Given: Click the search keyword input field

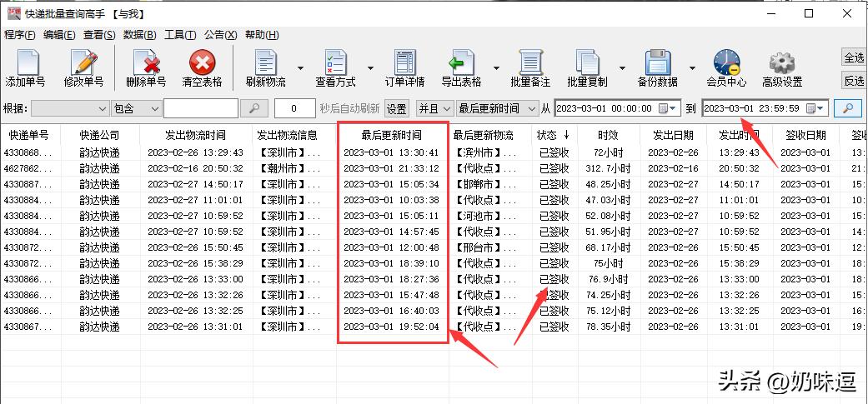Looking at the screenshot, I should click(201, 108).
